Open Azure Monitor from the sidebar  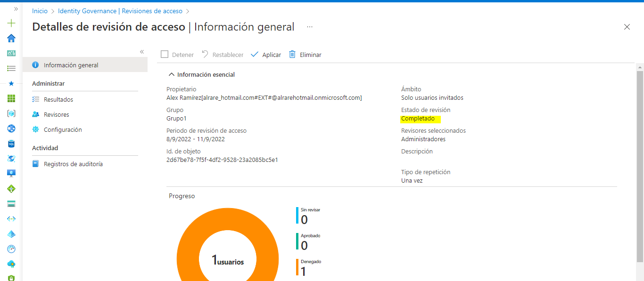tap(11, 249)
